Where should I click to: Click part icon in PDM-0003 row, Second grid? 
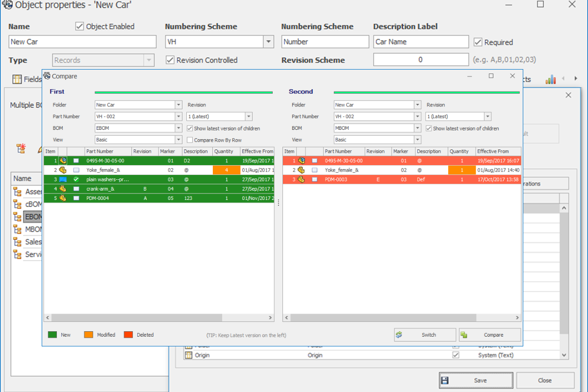point(301,179)
